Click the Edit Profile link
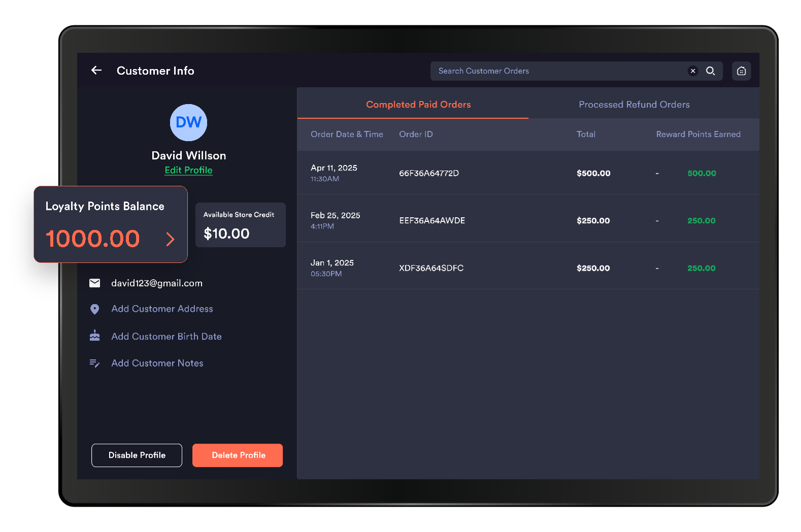Screen dimensions: 801x532 pyautogui.click(x=188, y=171)
